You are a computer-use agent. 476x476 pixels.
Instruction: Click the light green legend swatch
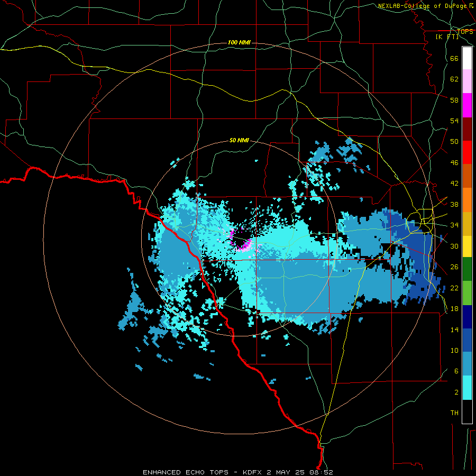[467, 293]
